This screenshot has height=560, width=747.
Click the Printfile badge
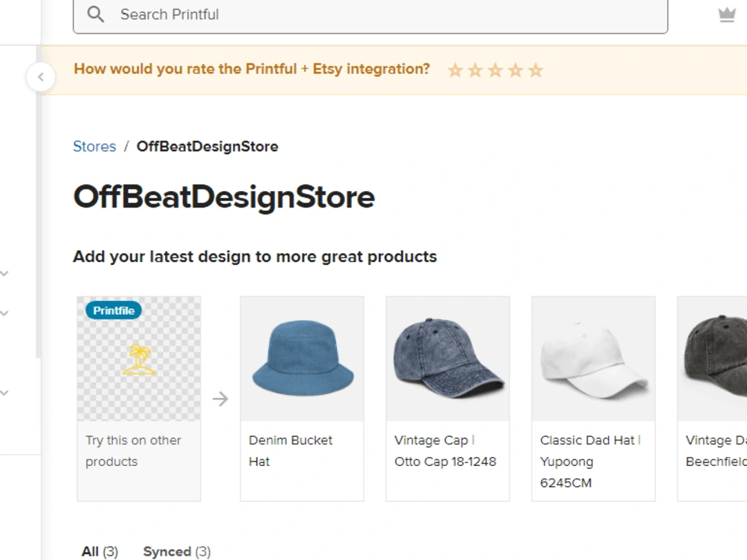point(114,311)
